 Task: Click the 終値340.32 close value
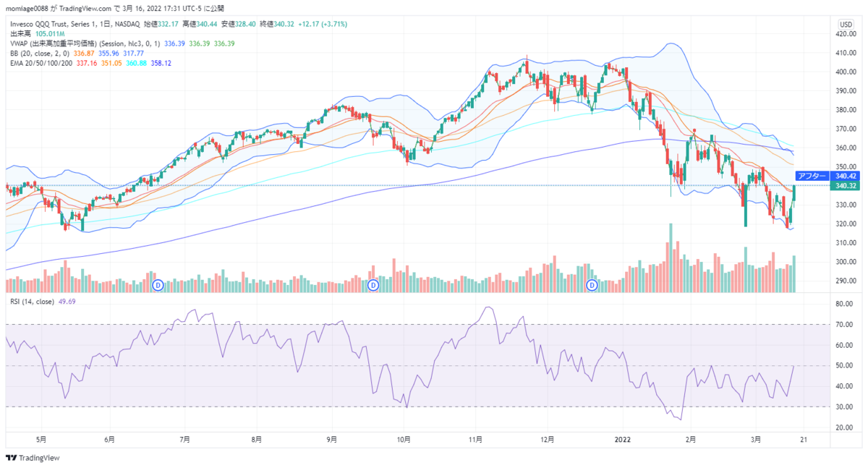(x=277, y=24)
